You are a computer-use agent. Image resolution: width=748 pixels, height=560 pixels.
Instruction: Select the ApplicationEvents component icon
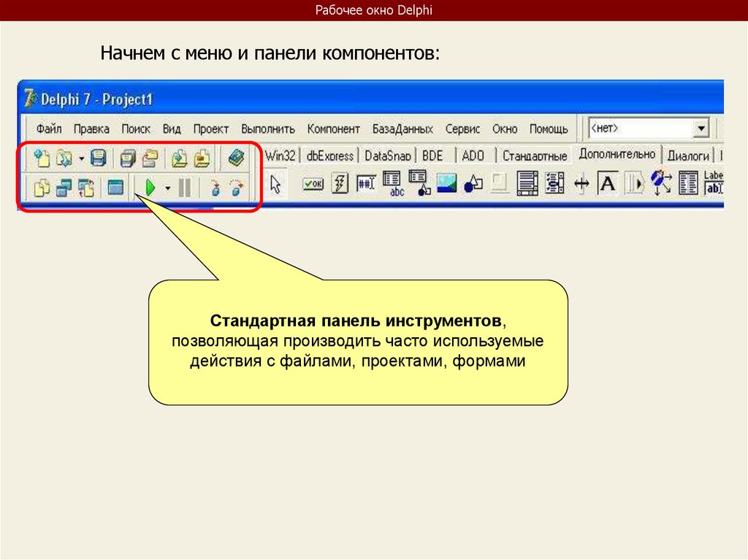point(661,183)
